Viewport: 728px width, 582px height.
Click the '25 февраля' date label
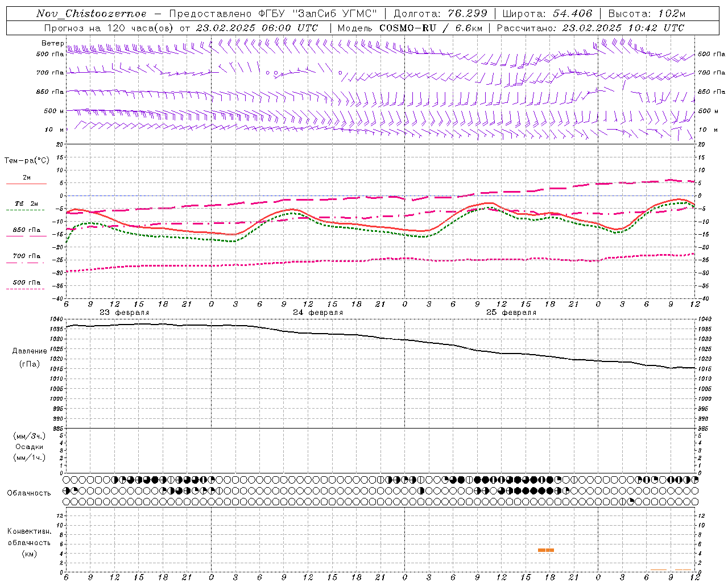[511, 313]
